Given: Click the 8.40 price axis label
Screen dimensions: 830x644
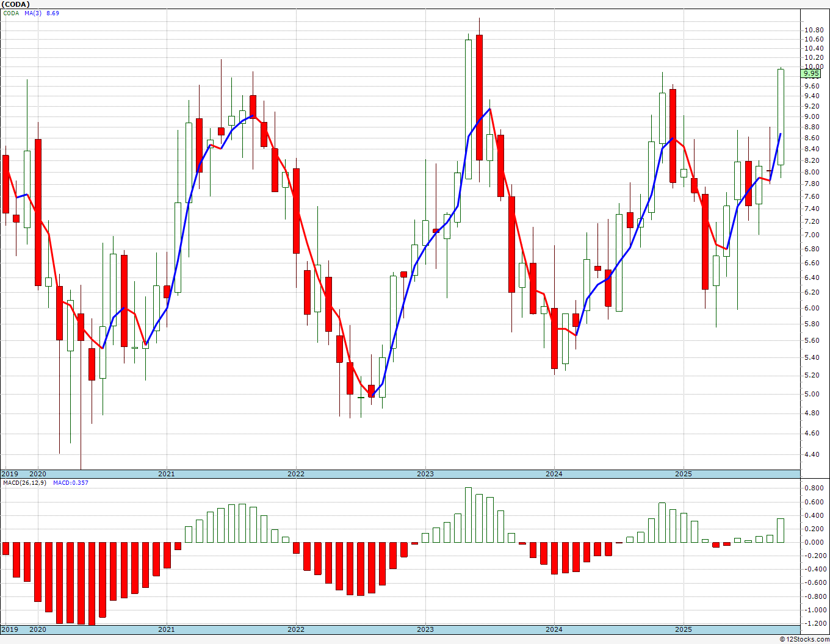Looking at the screenshot, I should tap(812, 149).
